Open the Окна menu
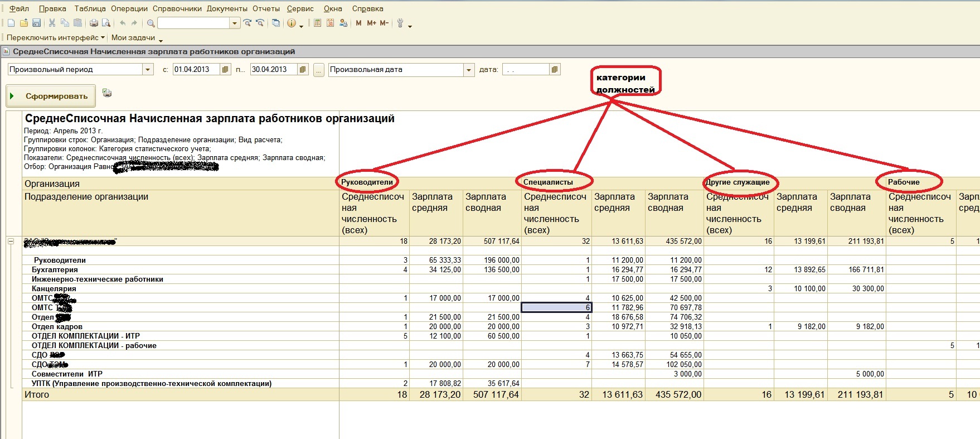 333,8
